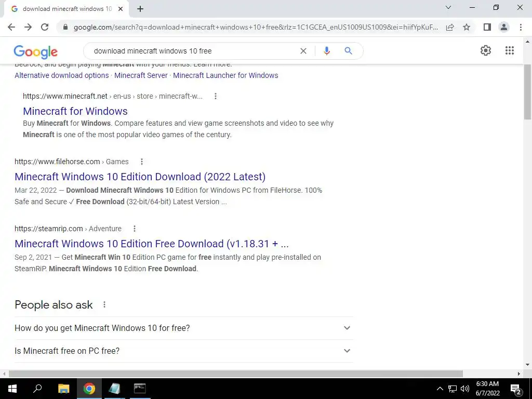Open a new tab with plus button
The height and width of the screenshot is (399, 532).
pyautogui.click(x=140, y=9)
